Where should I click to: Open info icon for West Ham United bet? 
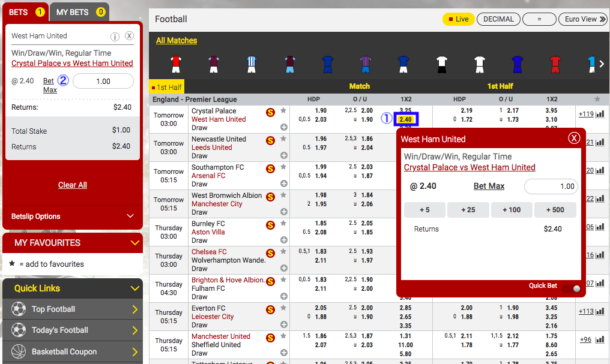(x=115, y=37)
